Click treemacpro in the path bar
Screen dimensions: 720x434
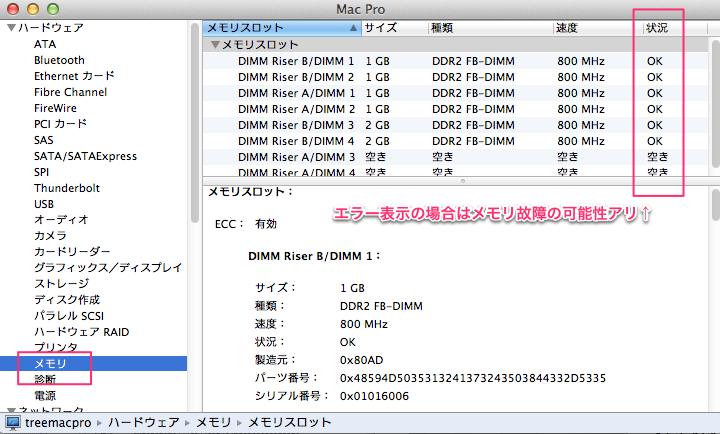point(58,423)
